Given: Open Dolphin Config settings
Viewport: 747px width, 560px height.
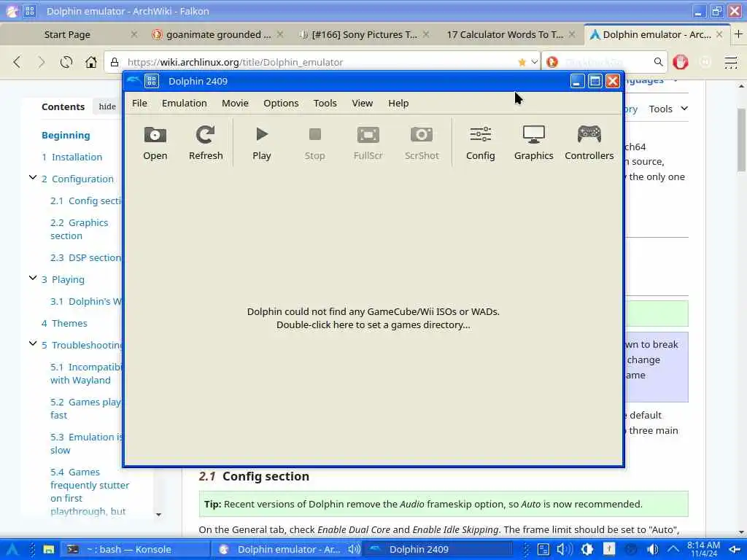Looking at the screenshot, I should pyautogui.click(x=480, y=143).
